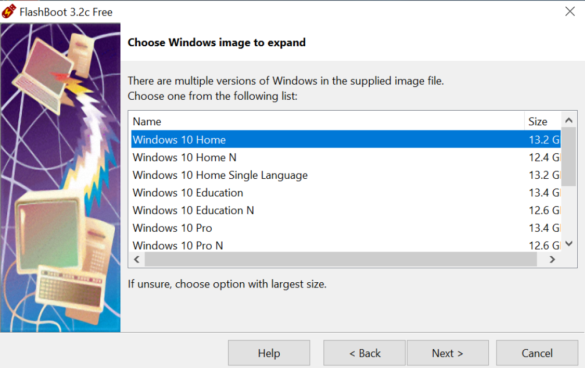Click the FlashBoot app icon in title bar
Screen dimensions: 585x368
[9, 12]
